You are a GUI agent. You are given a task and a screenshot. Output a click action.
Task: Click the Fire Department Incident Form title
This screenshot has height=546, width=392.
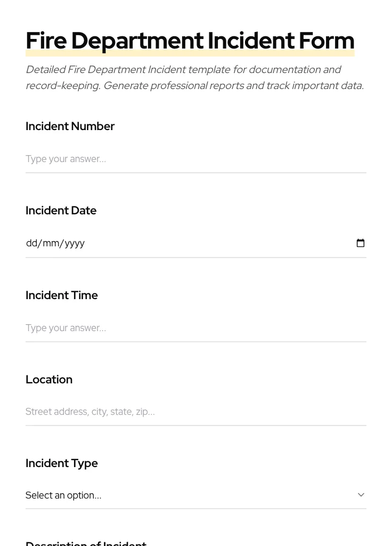(190, 40)
